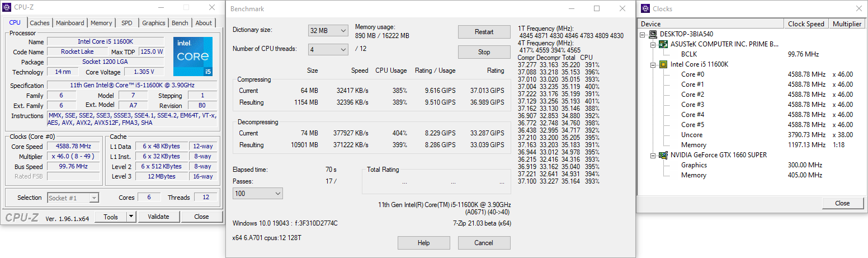Collapse the NVIDIA GeForce GTX 1660 SUPER node
Screen dimensions: 868x258
coord(654,155)
